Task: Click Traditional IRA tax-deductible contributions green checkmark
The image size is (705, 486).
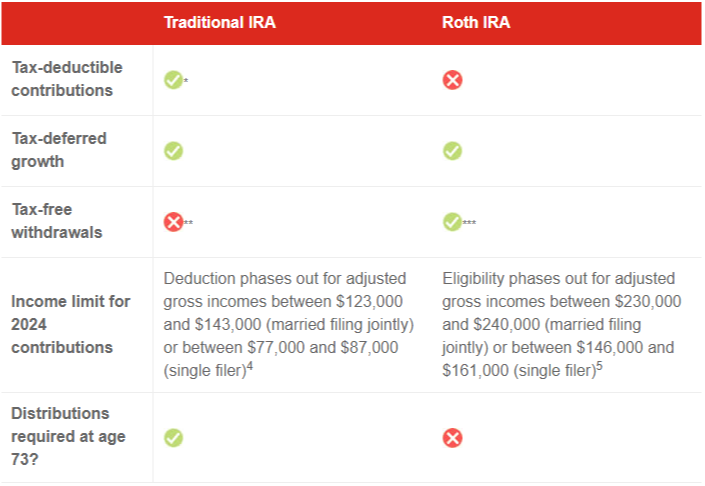Action: [x=173, y=80]
